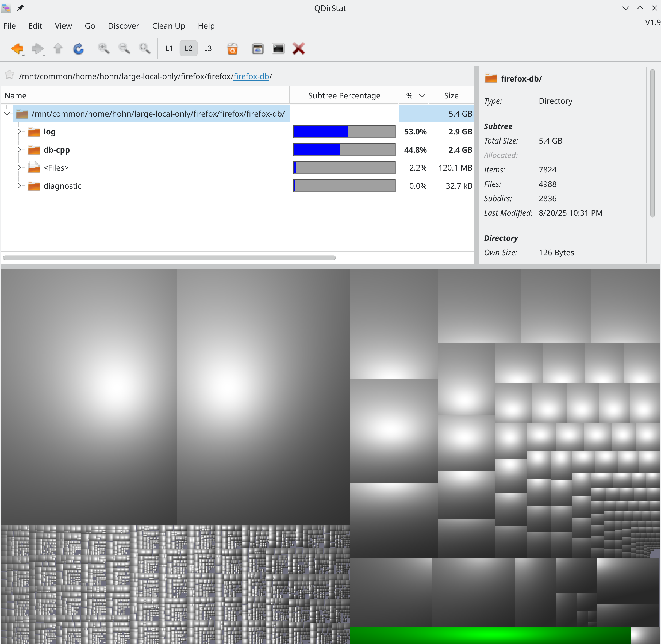661x644 pixels.
Task: Toggle layout L2 button
Action: click(x=189, y=48)
